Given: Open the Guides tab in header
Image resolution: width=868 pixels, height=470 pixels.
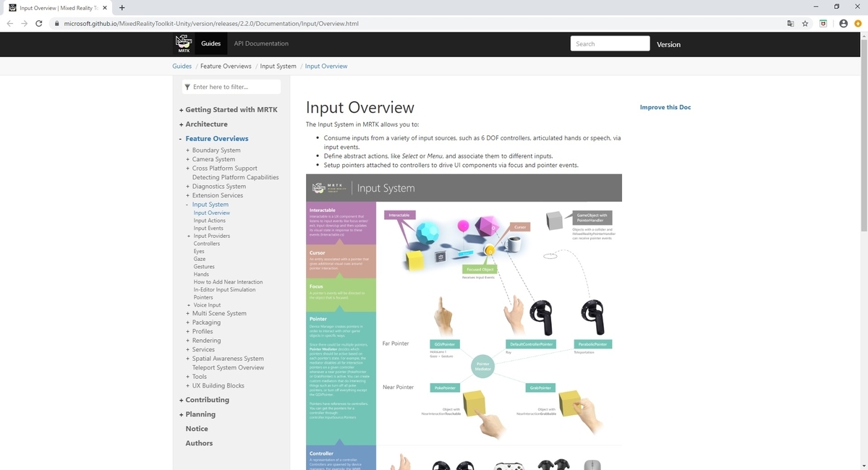Looking at the screenshot, I should point(210,43).
